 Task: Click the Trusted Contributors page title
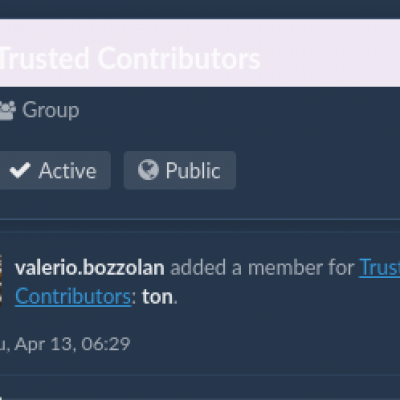(x=129, y=59)
